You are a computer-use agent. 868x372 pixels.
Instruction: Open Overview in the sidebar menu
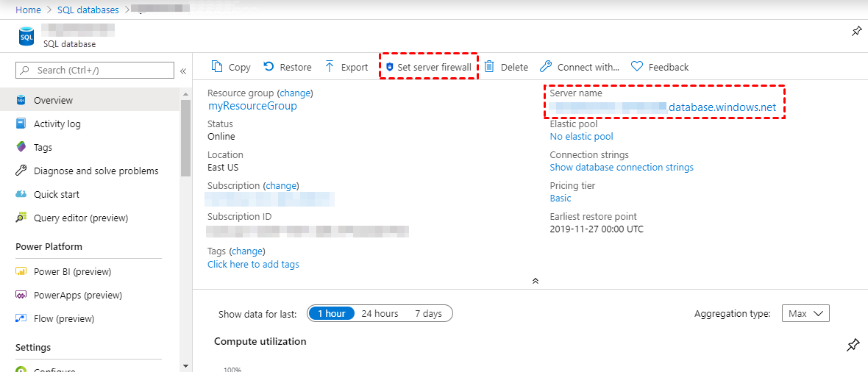[x=90, y=100]
